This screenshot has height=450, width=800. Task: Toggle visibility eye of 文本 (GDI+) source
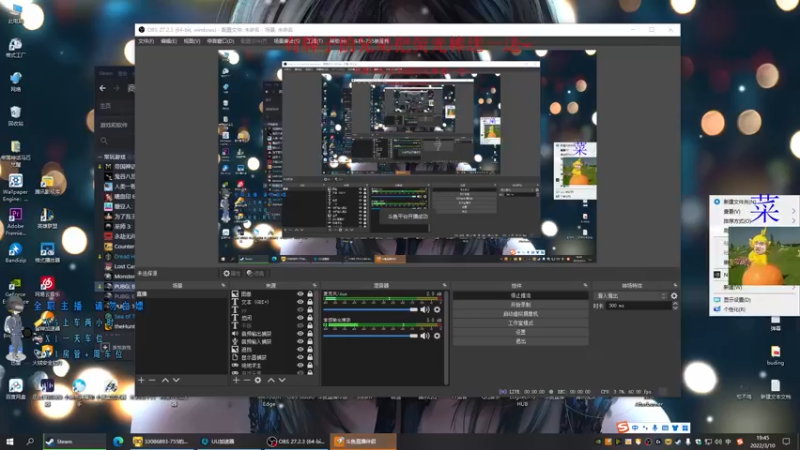(x=300, y=302)
